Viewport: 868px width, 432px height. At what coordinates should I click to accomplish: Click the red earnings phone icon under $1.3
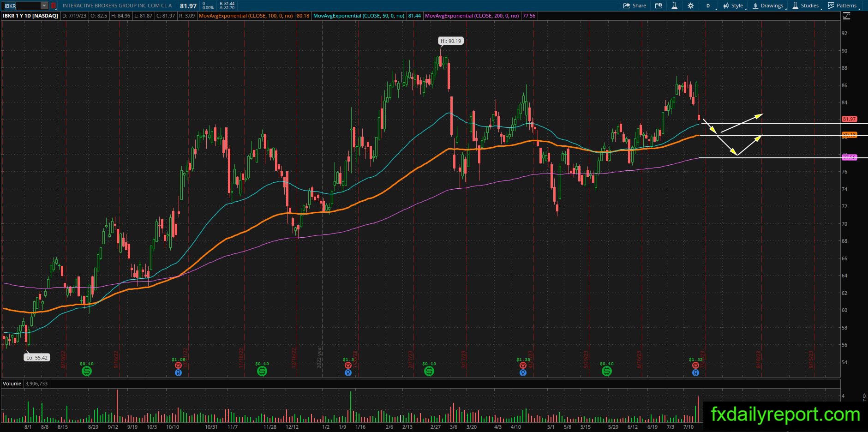[348, 365]
